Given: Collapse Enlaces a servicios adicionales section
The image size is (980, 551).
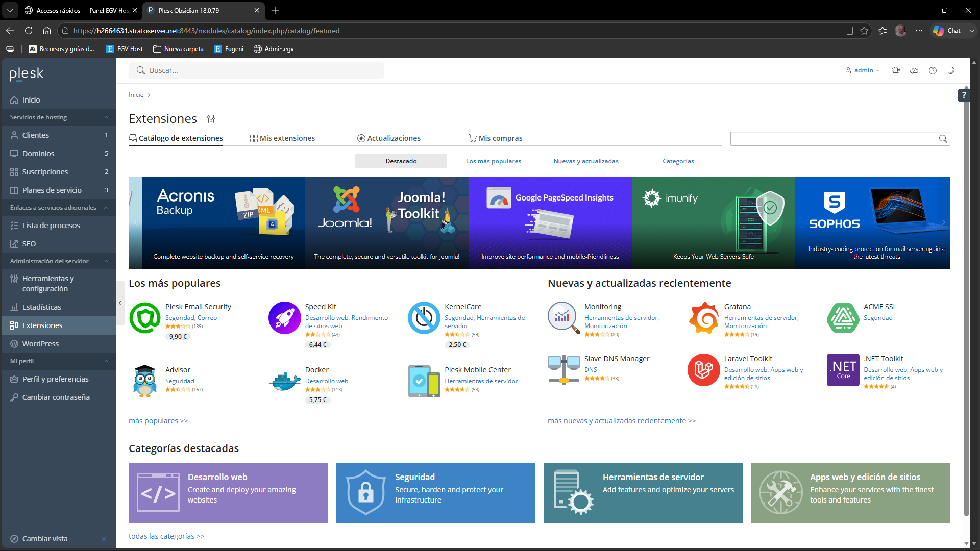Looking at the screenshot, I should tap(106, 208).
